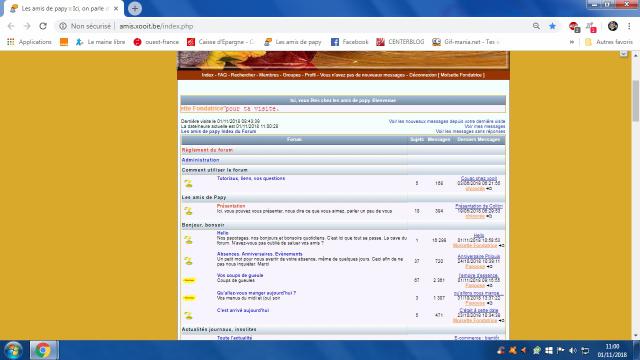
Task: Open Comment utiliser le forum category
Action: coord(214,170)
